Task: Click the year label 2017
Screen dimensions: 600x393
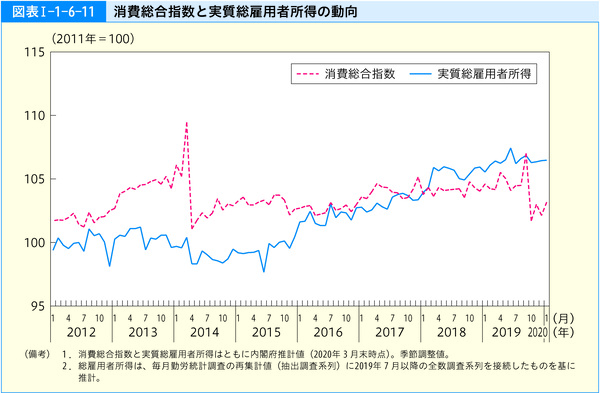Action: coord(390,332)
